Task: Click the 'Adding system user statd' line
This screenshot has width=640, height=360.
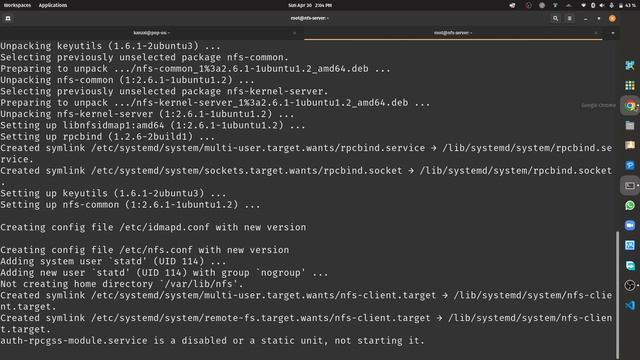Action: point(113,261)
